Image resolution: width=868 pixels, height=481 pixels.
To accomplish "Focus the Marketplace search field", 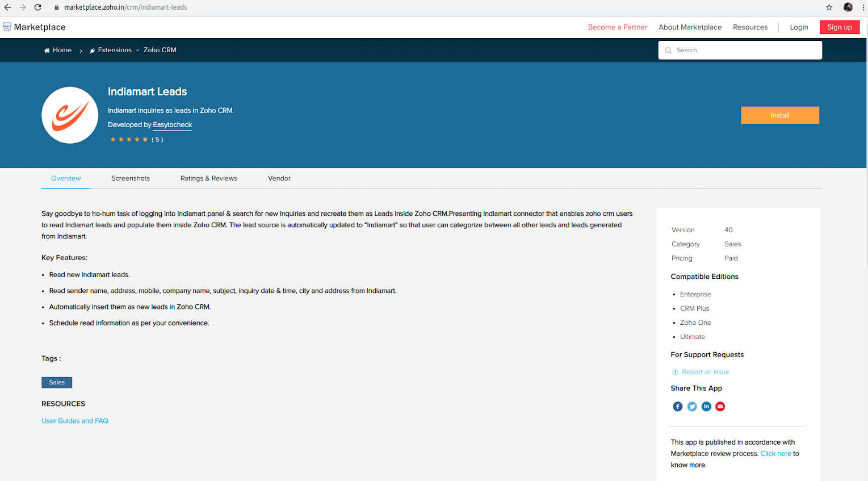I will (x=740, y=51).
